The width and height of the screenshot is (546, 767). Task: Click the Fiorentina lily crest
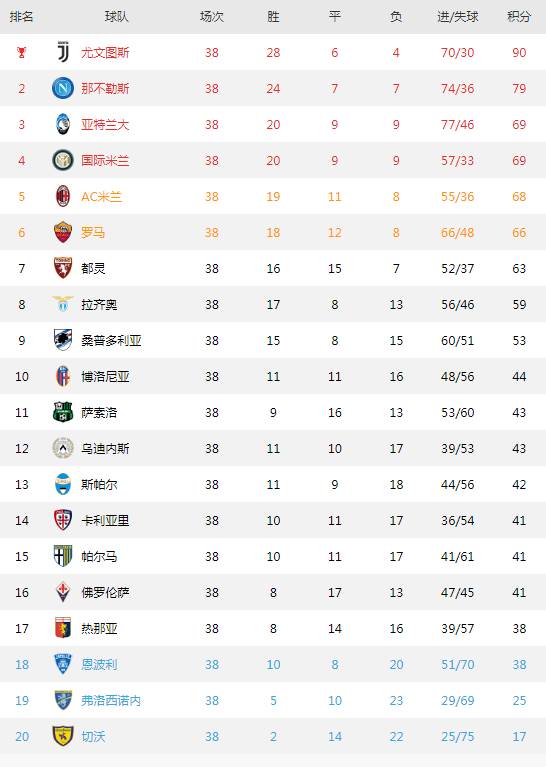pyautogui.click(x=63, y=592)
